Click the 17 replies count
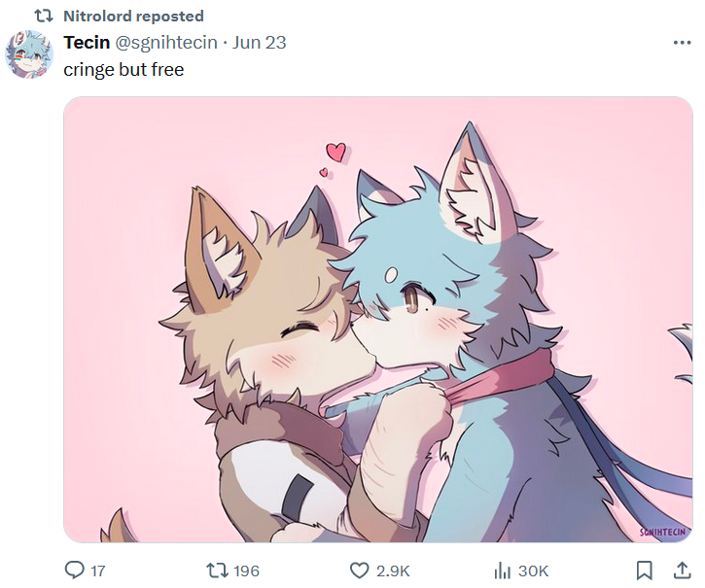 (x=98, y=571)
